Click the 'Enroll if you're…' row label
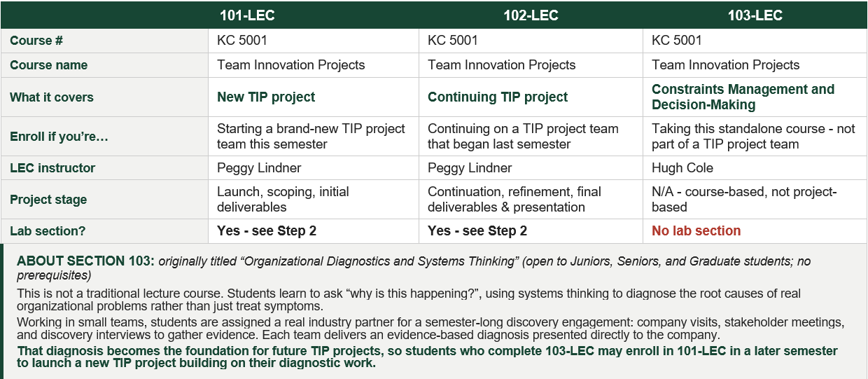Image resolution: width=868 pixels, height=379 pixels. (x=59, y=137)
